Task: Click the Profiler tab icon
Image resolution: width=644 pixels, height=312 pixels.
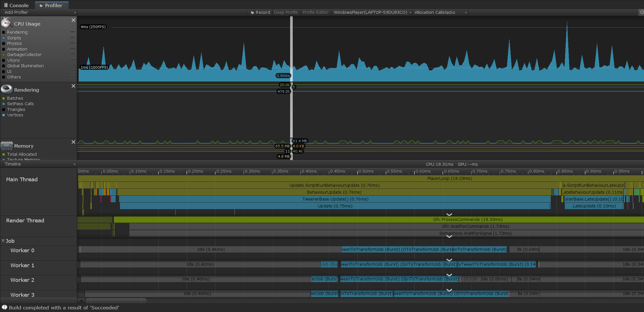Action: click(41, 5)
